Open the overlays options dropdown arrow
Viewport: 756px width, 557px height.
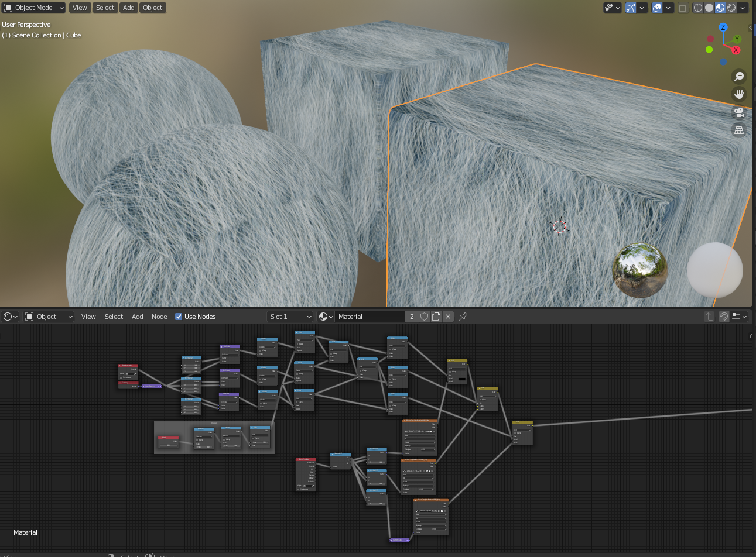(x=669, y=8)
